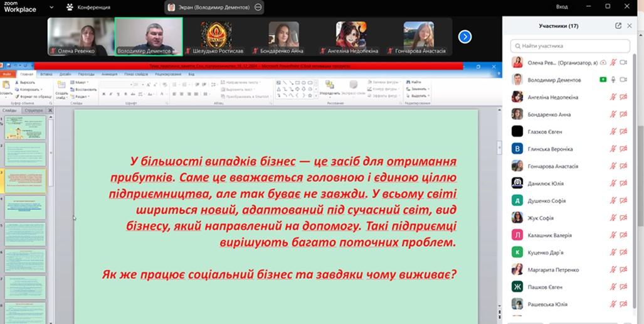Toggle Олена Ревенко's camera icon in list
The image size is (644, 324).
[x=623, y=63]
